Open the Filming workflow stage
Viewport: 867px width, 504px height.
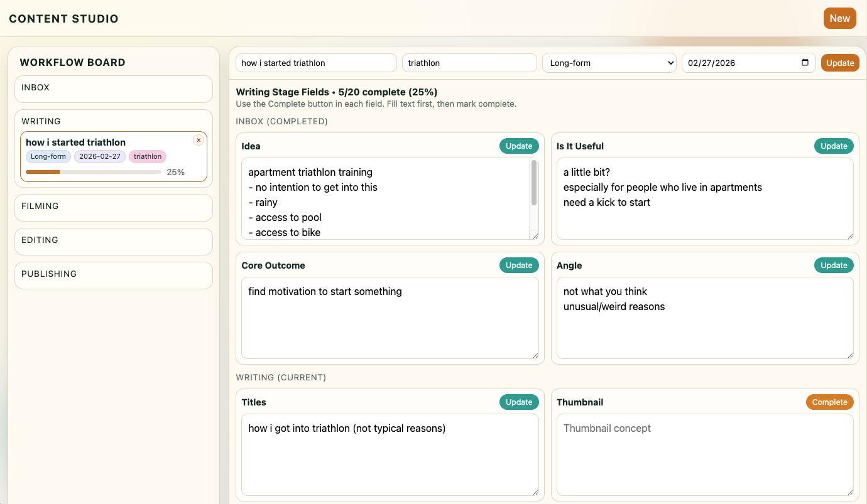click(114, 207)
